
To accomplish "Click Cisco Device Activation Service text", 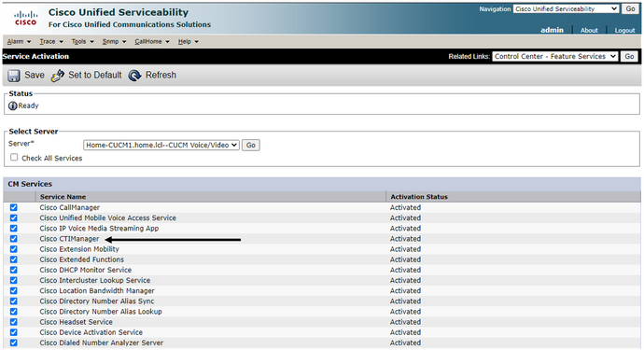I will 91,332.
